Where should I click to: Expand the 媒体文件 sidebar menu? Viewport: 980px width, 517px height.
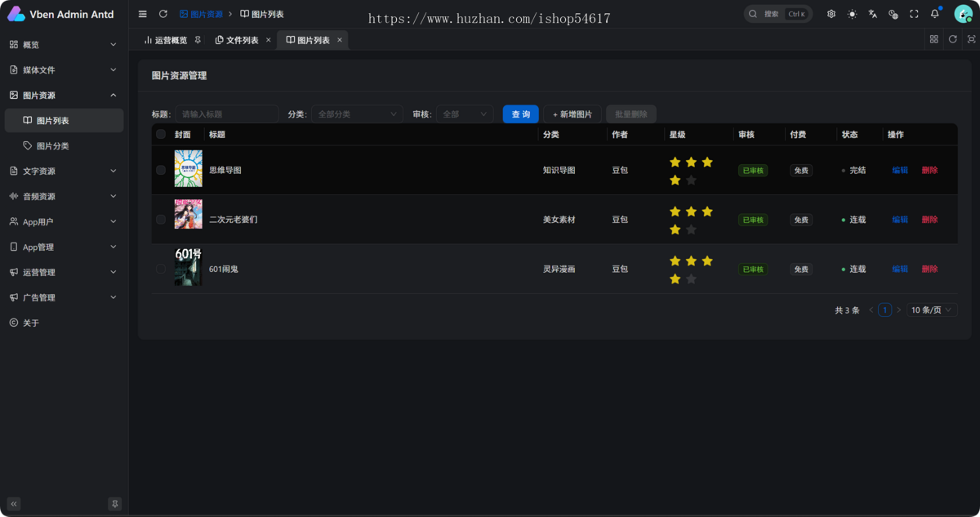pyautogui.click(x=64, y=70)
